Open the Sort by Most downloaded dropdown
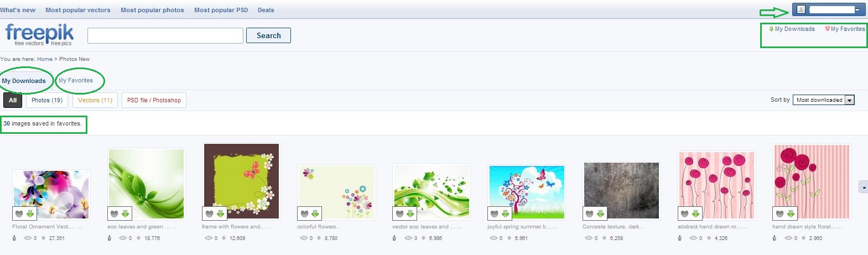Screen dimensions: 868x255 tap(824, 100)
